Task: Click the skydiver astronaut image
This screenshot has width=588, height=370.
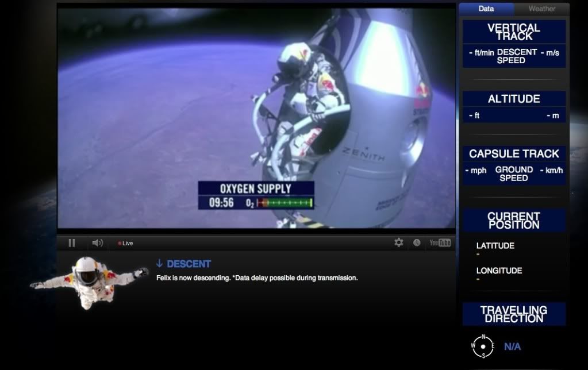Action: coord(89,283)
